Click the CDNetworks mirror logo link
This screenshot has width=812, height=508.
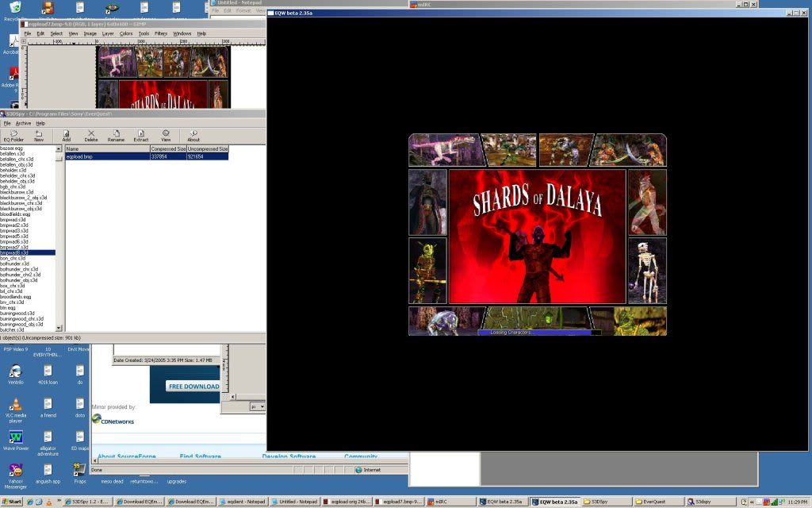point(113,420)
